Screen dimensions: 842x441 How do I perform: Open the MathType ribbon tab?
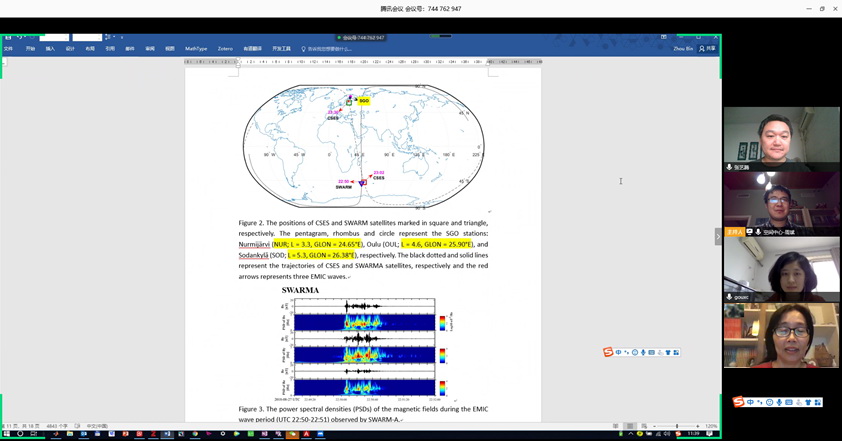[196, 49]
